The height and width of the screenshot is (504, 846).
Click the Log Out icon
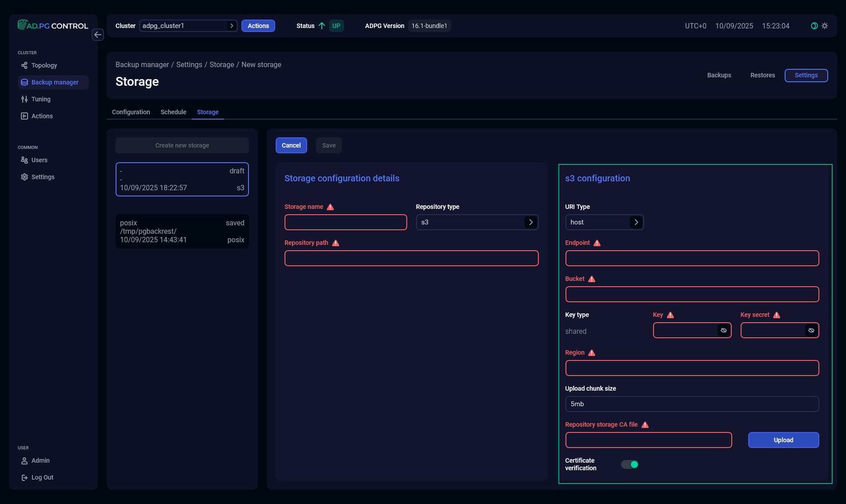pos(24,477)
